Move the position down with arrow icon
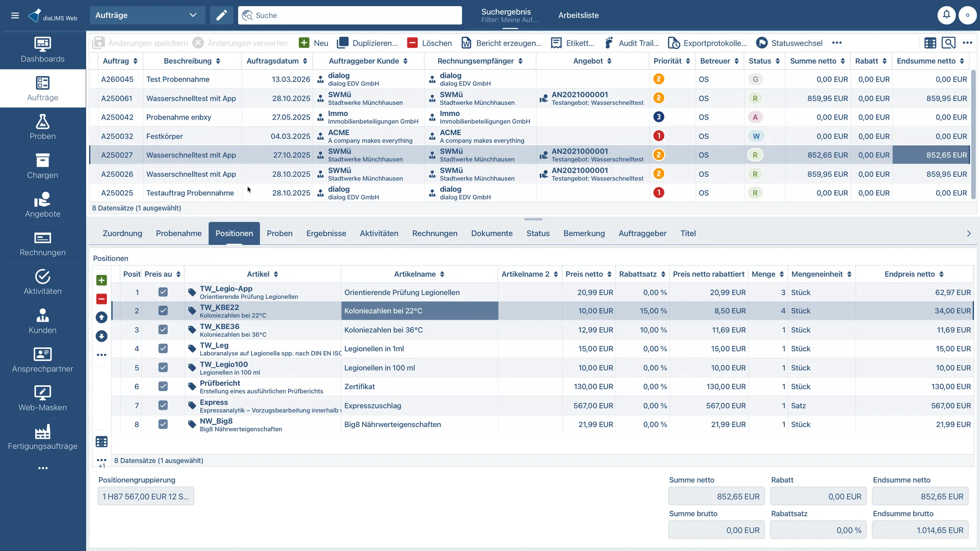The width and height of the screenshot is (980, 551). point(102,336)
